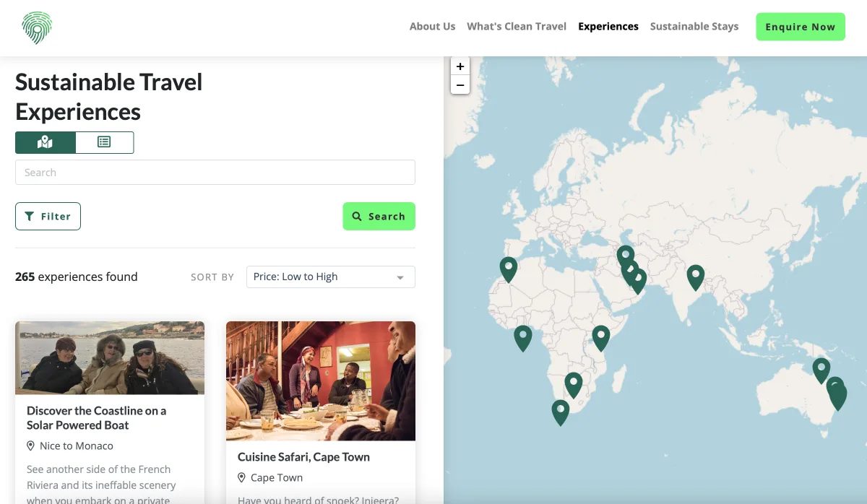Image resolution: width=867 pixels, height=504 pixels.
Task: Open Discover the Coastline experience title
Action: click(x=96, y=418)
